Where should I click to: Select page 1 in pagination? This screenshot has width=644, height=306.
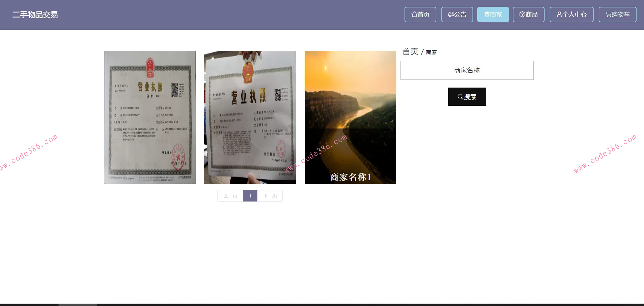point(250,196)
